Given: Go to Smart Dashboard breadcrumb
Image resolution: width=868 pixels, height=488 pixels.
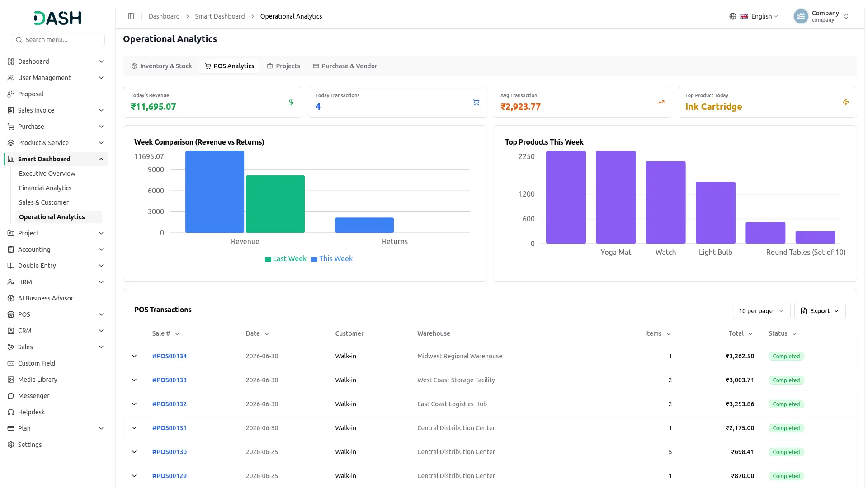Looking at the screenshot, I should tap(220, 16).
